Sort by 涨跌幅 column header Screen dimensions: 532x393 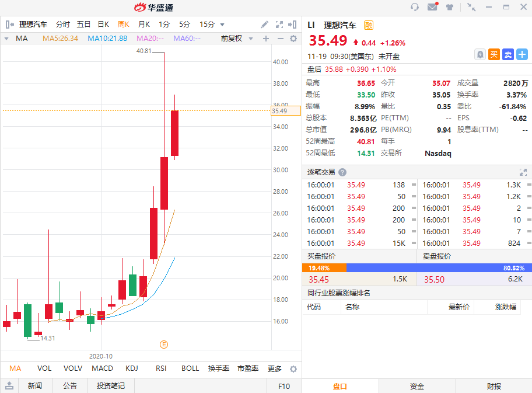click(x=506, y=307)
